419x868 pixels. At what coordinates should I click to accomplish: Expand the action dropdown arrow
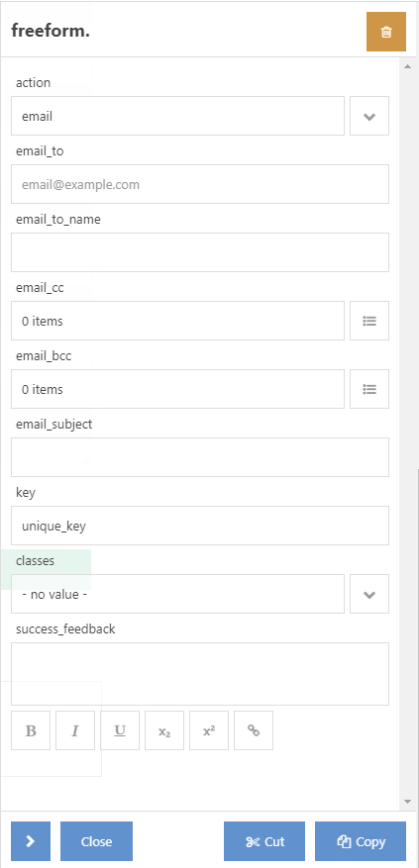pyautogui.click(x=369, y=116)
